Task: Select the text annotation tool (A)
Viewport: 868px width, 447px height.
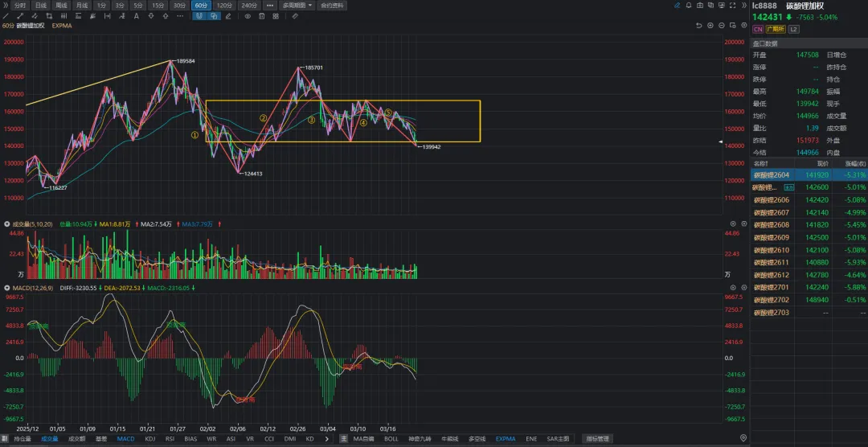Action: 136,16
